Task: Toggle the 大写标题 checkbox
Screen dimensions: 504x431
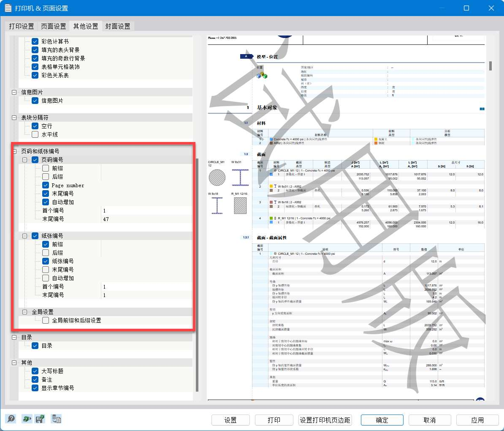Action: (x=35, y=371)
